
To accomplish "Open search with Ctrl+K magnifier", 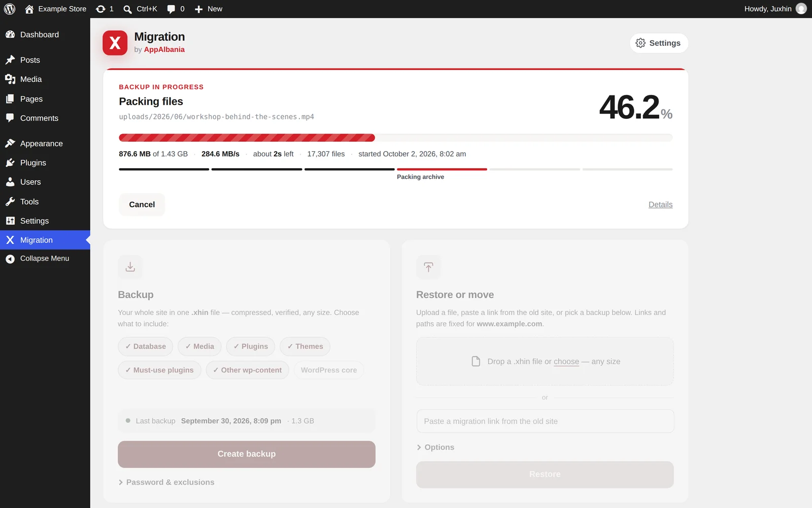I will click(128, 9).
